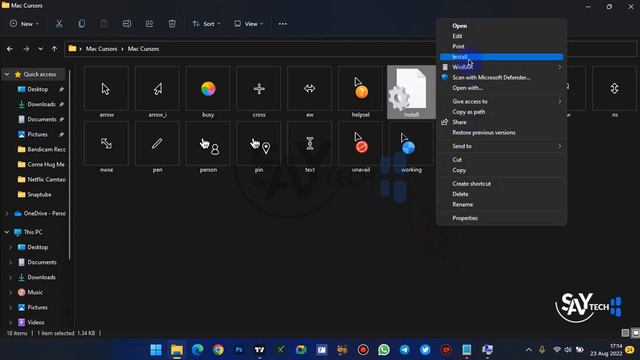Open the WinRAR submenu
This screenshot has width=640, height=360.
[502, 67]
